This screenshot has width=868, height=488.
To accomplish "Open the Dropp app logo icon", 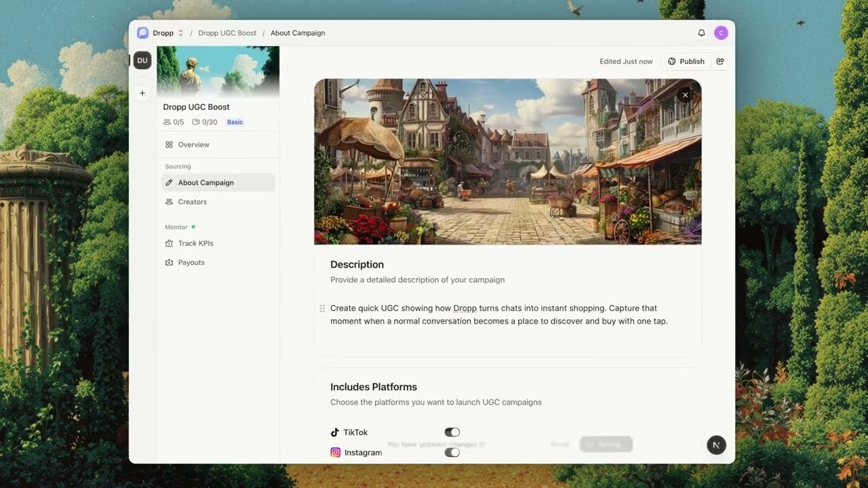I will pos(142,33).
